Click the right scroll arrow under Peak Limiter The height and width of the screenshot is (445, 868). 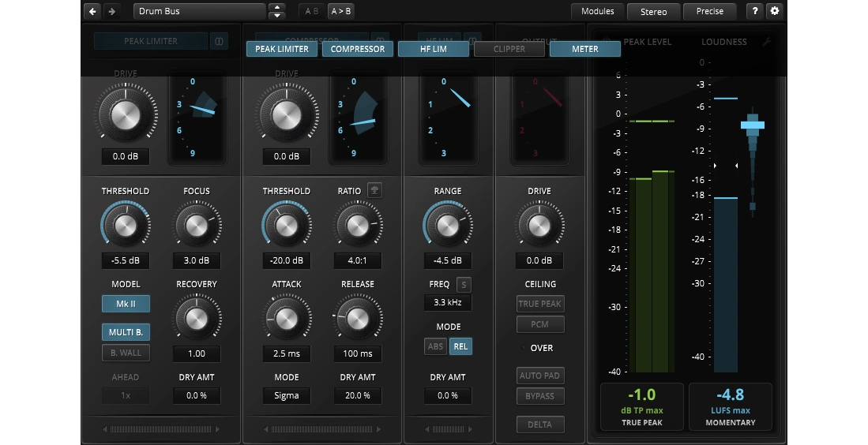pyautogui.click(x=217, y=429)
